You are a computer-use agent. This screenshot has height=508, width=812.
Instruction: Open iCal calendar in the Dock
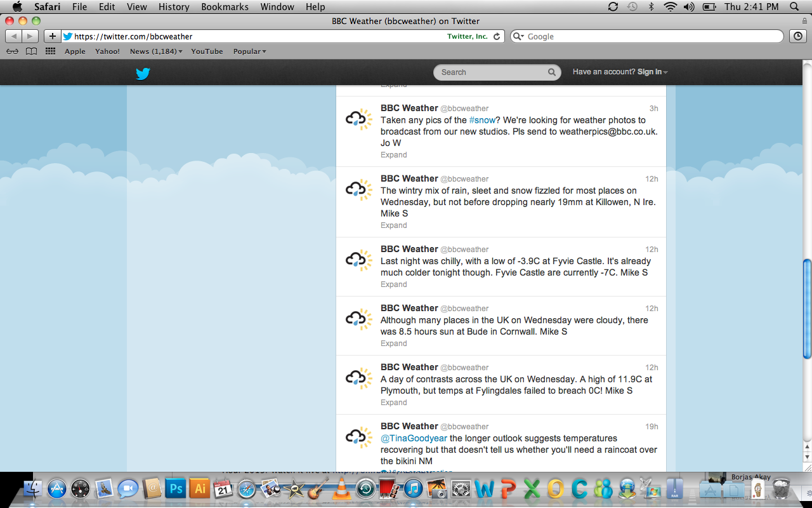[223, 488]
